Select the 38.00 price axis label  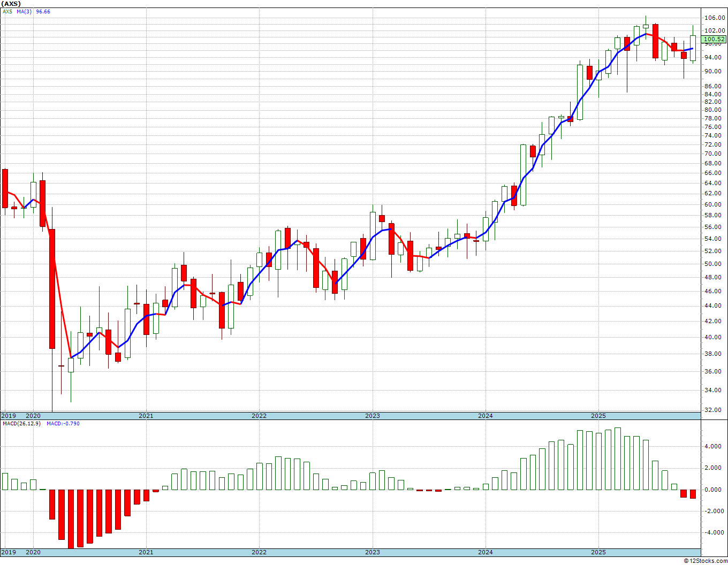(715, 354)
